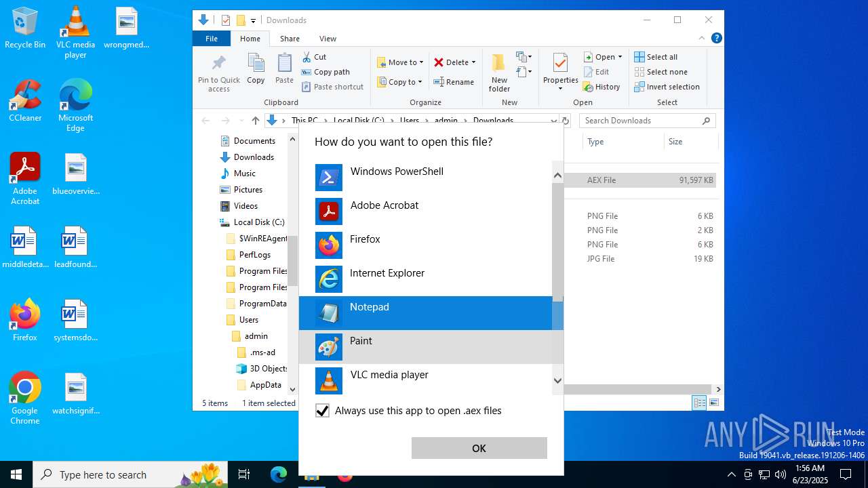This screenshot has width=868, height=488.
Task: Expand the Delete dropdown arrow
Action: tap(473, 62)
